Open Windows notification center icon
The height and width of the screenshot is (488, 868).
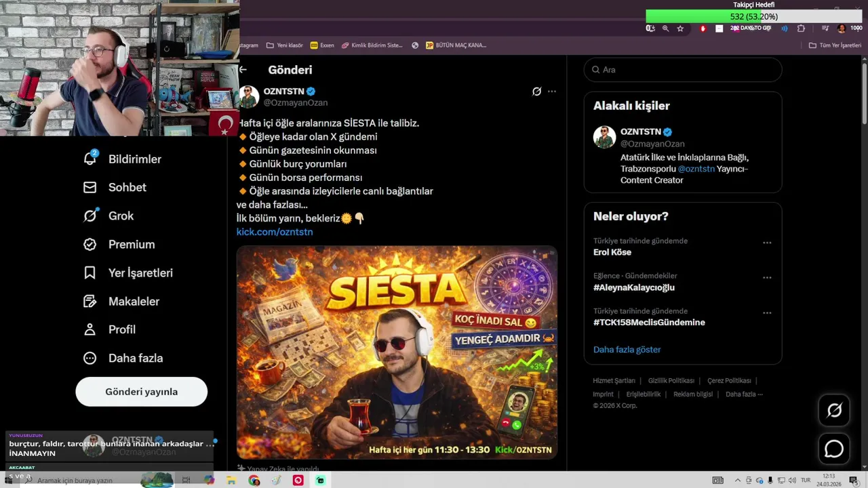853,481
